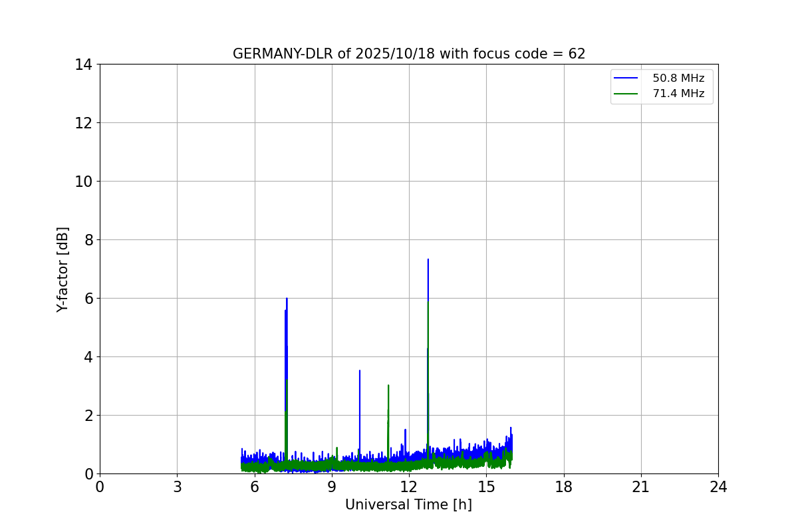Click the x-axis tick label '9'
Viewport: 798px width, 532px height.
332,487
